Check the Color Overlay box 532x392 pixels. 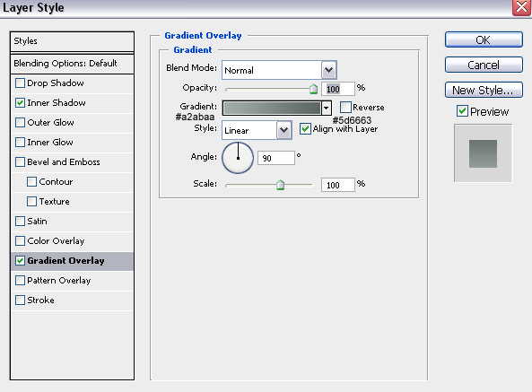[20, 240]
